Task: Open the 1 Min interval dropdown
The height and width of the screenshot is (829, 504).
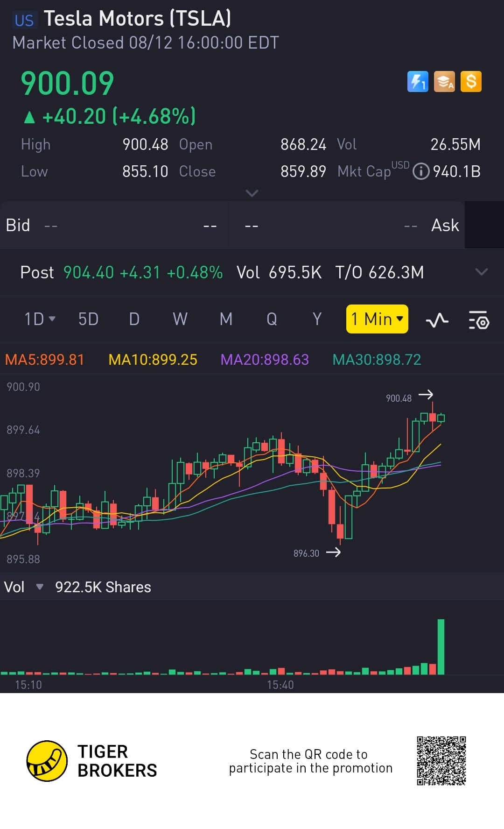Action: pos(377,319)
